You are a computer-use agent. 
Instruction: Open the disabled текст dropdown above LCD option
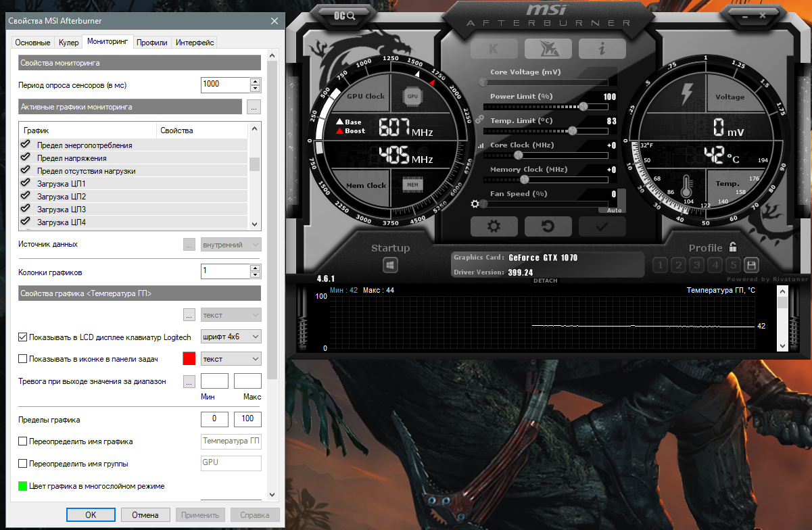point(231,315)
